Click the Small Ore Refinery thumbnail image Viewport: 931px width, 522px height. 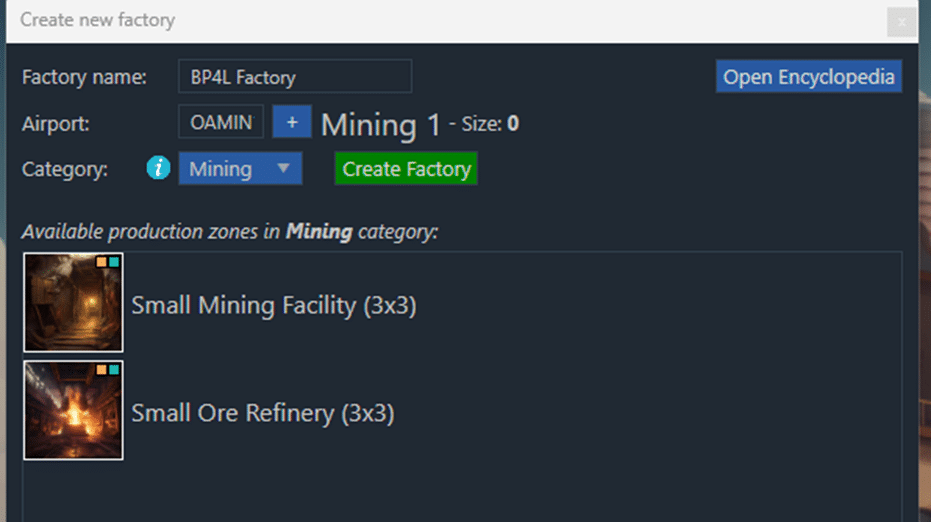click(x=73, y=410)
